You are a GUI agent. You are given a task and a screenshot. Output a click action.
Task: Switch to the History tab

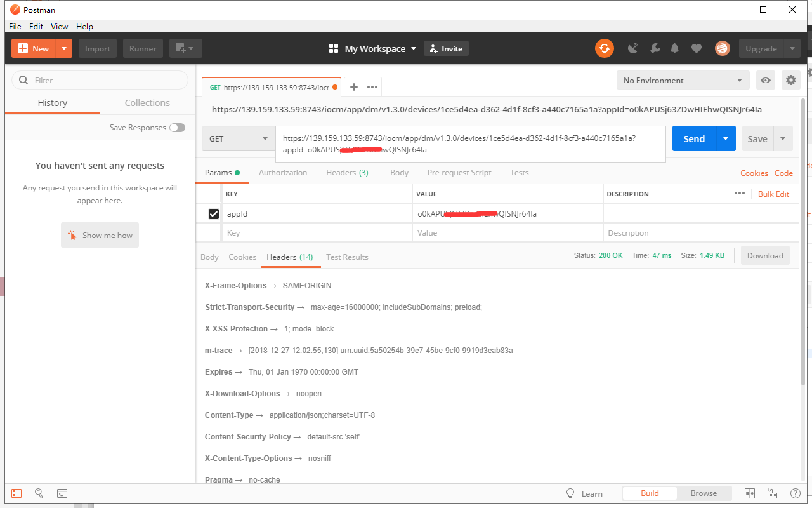(52, 103)
